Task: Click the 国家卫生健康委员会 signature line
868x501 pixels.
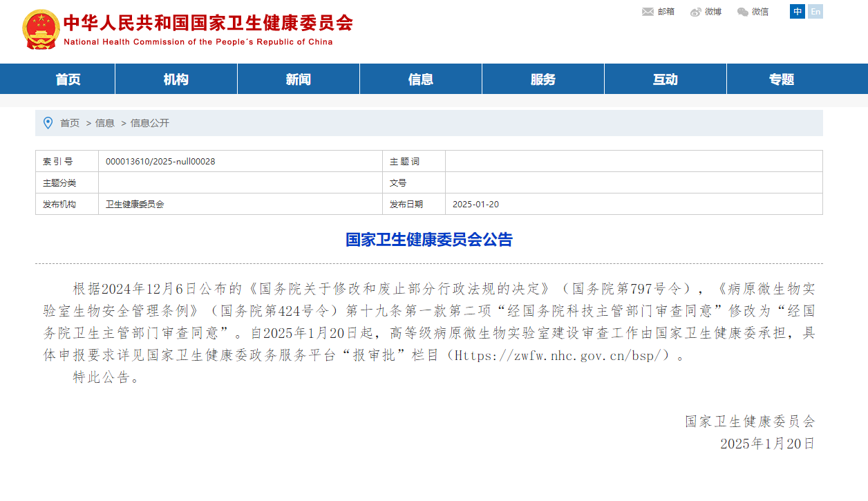Action: 751,422
